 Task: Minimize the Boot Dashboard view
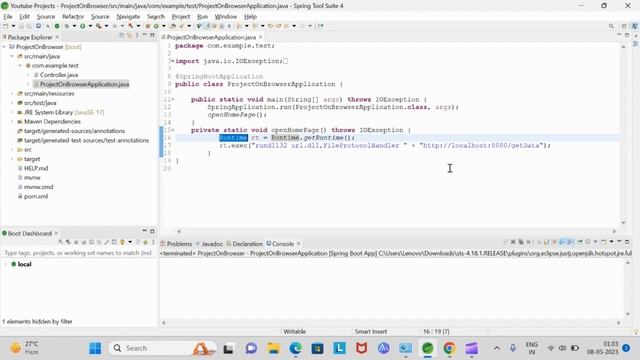click(x=144, y=231)
